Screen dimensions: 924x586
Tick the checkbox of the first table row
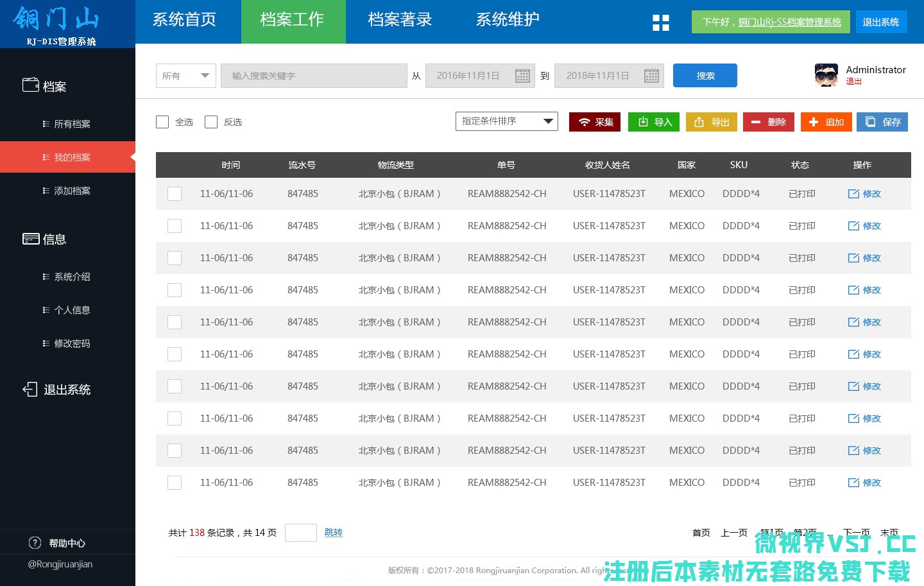pos(175,194)
